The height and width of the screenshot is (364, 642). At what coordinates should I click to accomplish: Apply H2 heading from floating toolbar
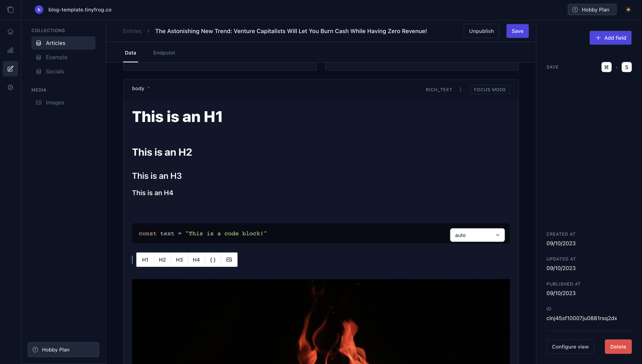(162, 260)
